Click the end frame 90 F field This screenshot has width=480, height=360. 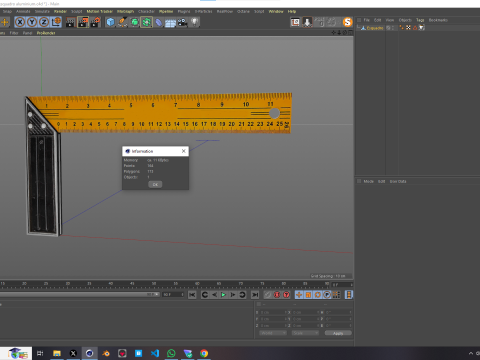(173, 295)
